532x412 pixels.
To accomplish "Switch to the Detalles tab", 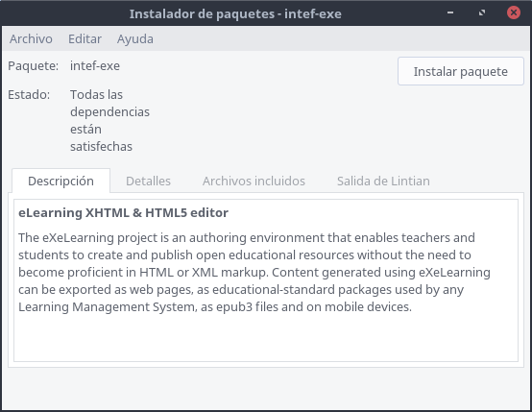I will (148, 181).
